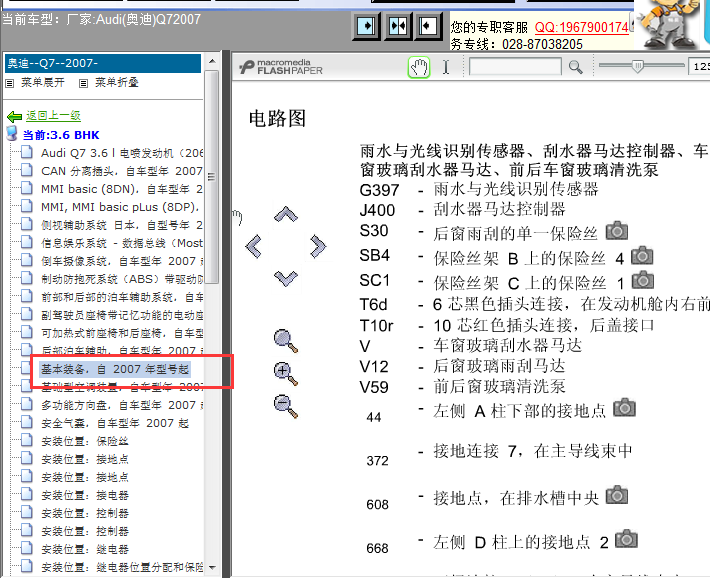This screenshot has height=578, width=710.
Task: Click the T10r connector code
Action: [x=377, y=326]
